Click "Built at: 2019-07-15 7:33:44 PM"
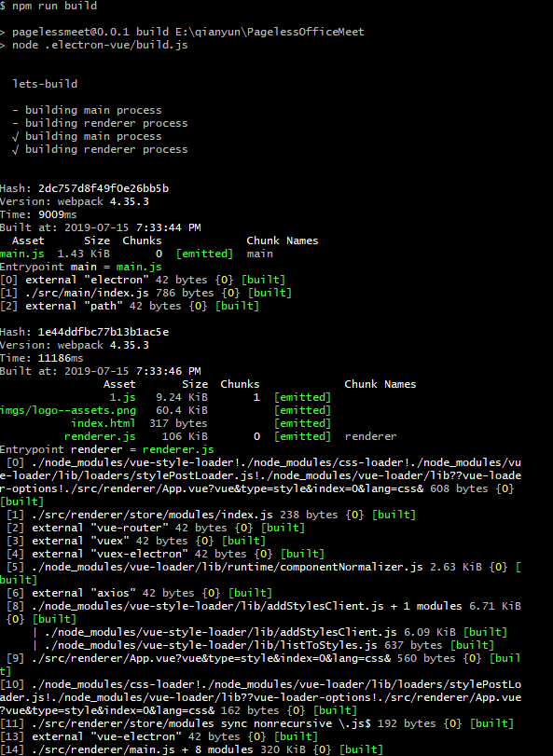 tap(101, 227)
